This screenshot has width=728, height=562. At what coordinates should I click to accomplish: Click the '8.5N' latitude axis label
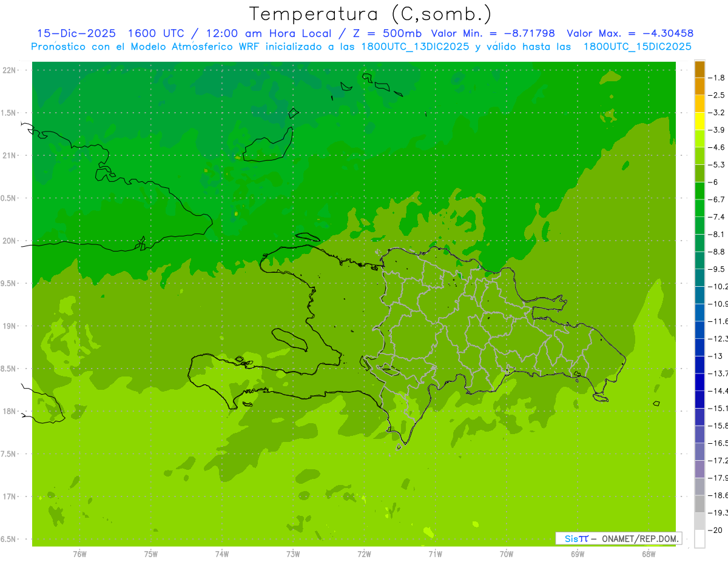pyautogui.click(x=8, y=369)
